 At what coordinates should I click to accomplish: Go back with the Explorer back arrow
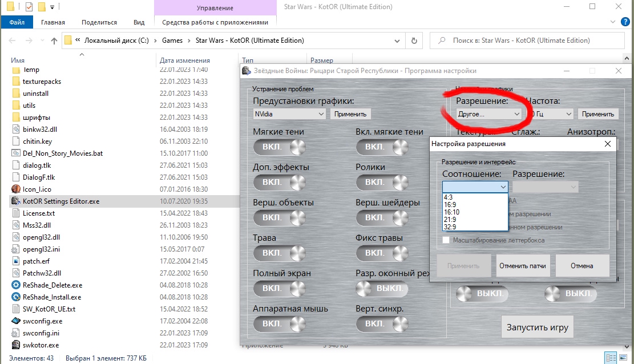[x=12, y=41]
